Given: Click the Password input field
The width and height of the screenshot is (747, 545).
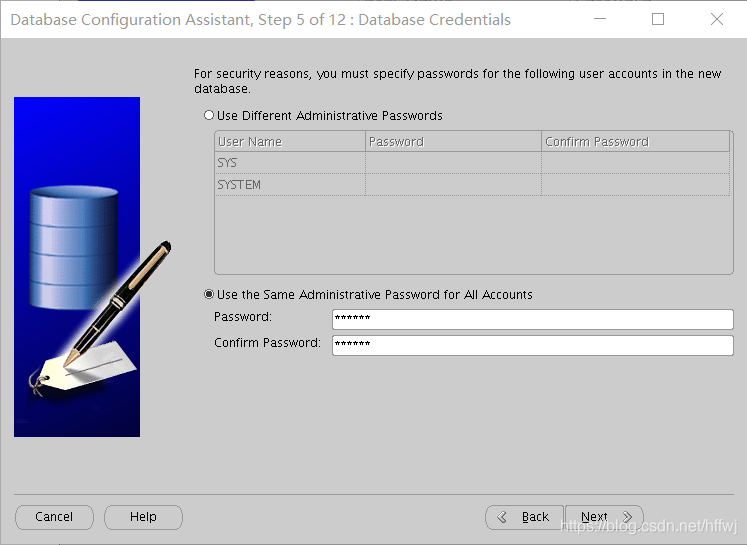Looking at the screenshot, I should tap(533, 319).
